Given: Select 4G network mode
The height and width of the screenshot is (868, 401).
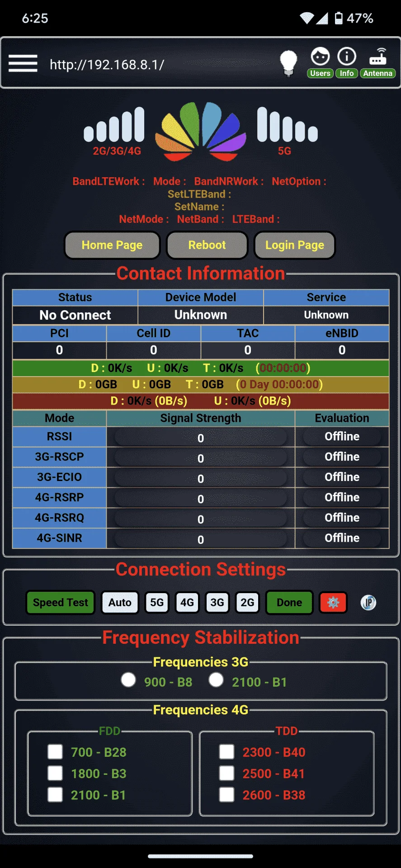Looking at the screenshot, I should click(187, 603).
